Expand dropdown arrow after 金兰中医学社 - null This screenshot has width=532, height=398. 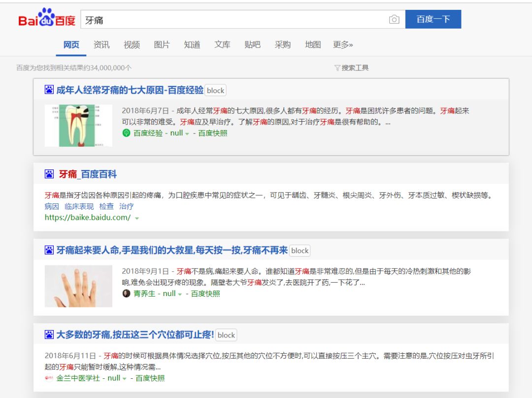(125, 379)
